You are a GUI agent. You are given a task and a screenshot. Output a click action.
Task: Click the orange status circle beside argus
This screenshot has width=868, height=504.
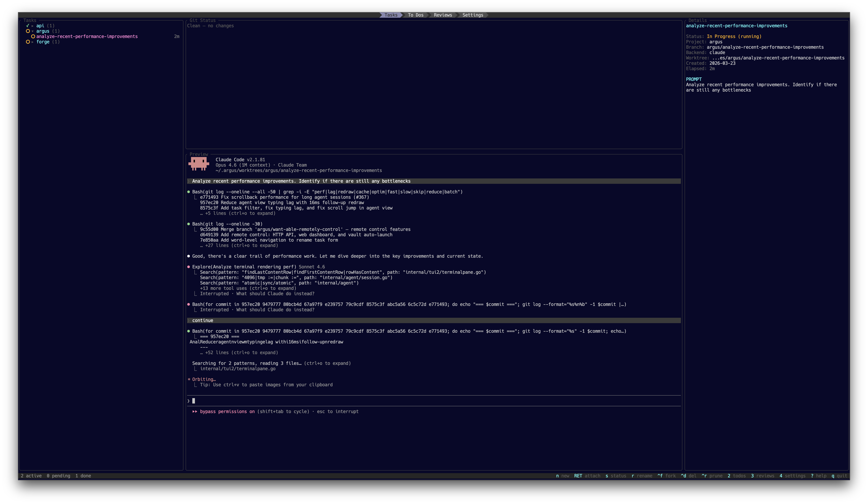point(28,31)
